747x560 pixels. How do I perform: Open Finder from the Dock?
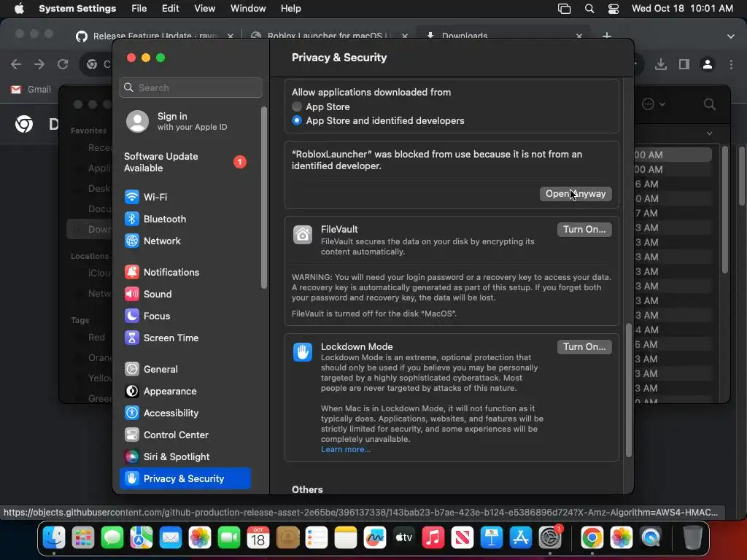pos(54,537)
